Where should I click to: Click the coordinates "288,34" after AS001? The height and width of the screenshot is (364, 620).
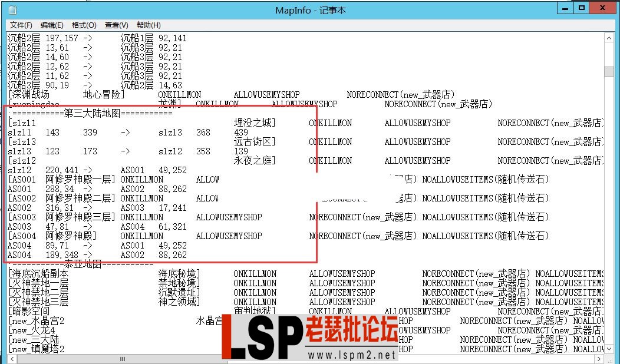(60, 189)
